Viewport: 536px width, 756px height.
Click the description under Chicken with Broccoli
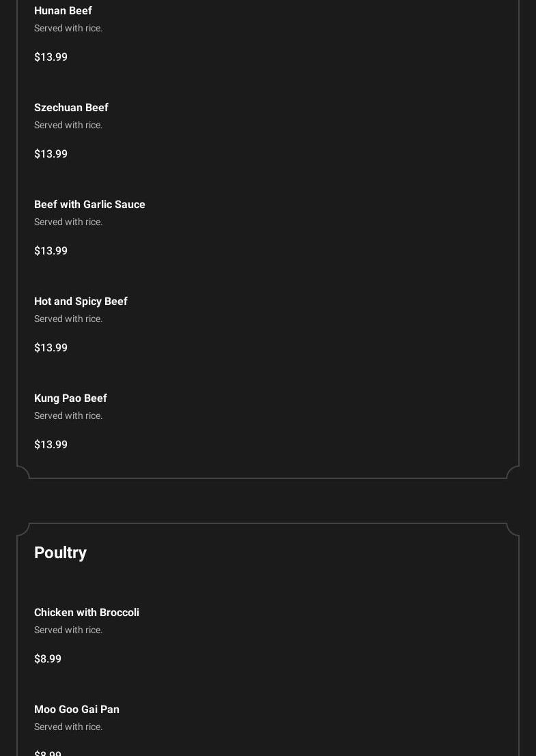coord(68,630)
